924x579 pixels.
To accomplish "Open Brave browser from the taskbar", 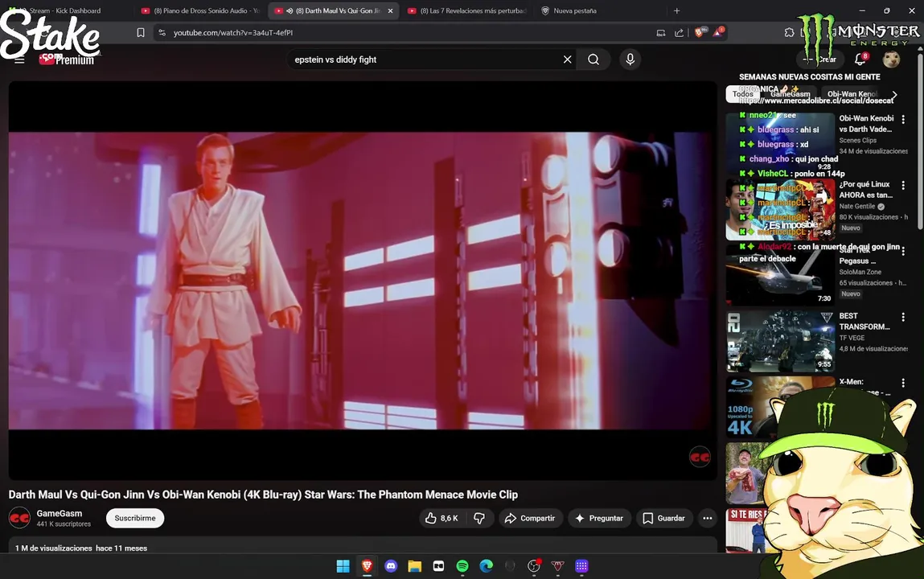I will pos(368,566).
